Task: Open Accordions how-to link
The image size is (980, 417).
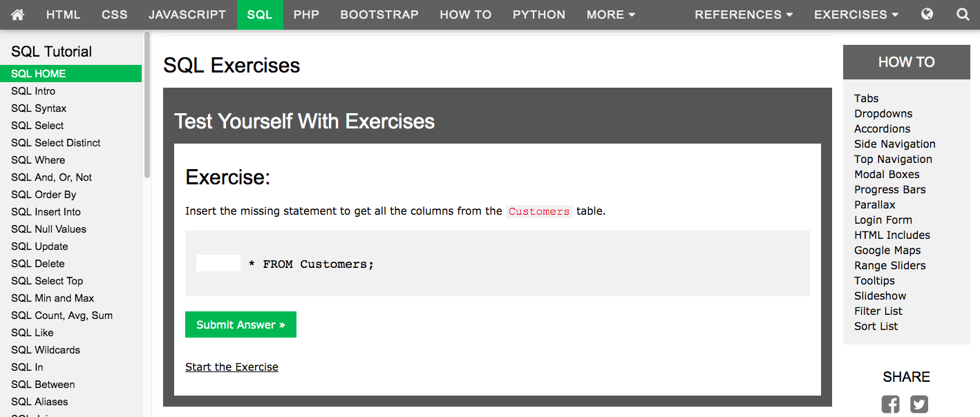Action: [882, 128]
